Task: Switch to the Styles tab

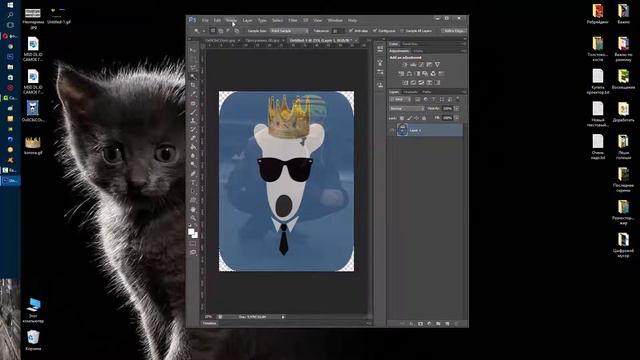Action: coord(418,51)
